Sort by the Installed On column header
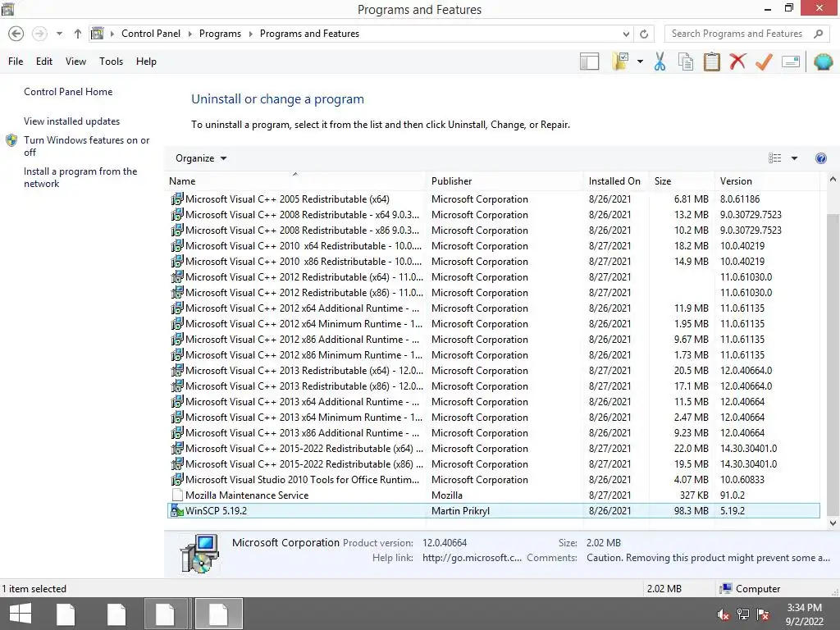 click(x=615, y=181)
